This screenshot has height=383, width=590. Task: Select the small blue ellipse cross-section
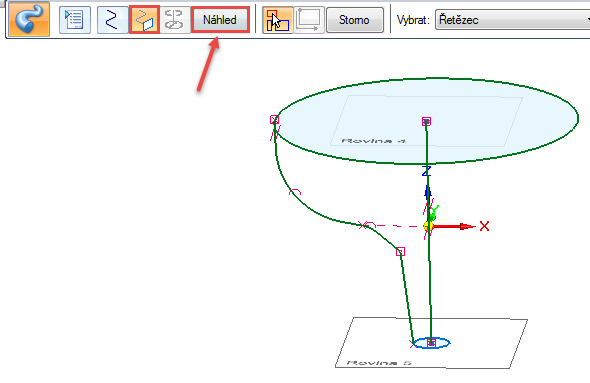pos(432,343)
